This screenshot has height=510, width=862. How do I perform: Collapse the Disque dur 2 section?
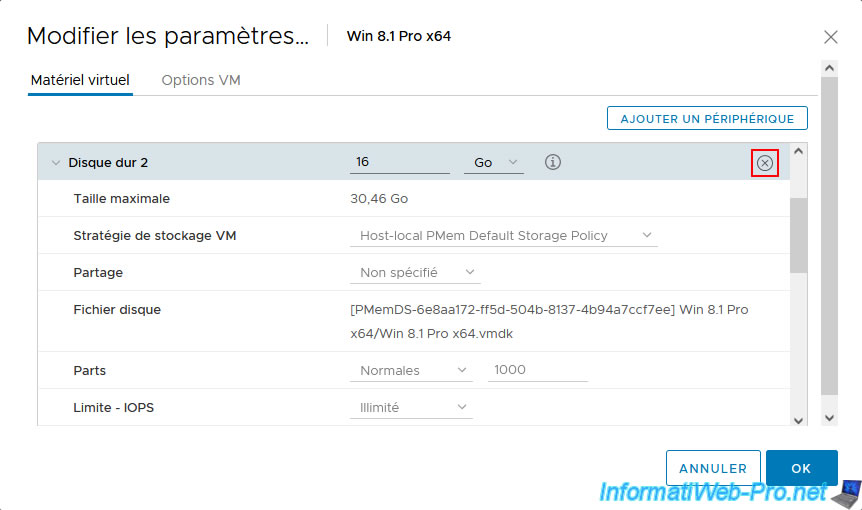pyautogui.click(x=56, y=163)
